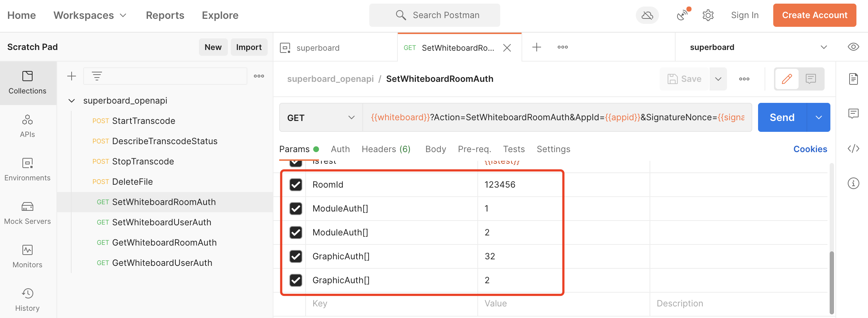Open the request info icon
This screenshot has height=318, width=868.
pyautogui.click(x=853, y=183)
